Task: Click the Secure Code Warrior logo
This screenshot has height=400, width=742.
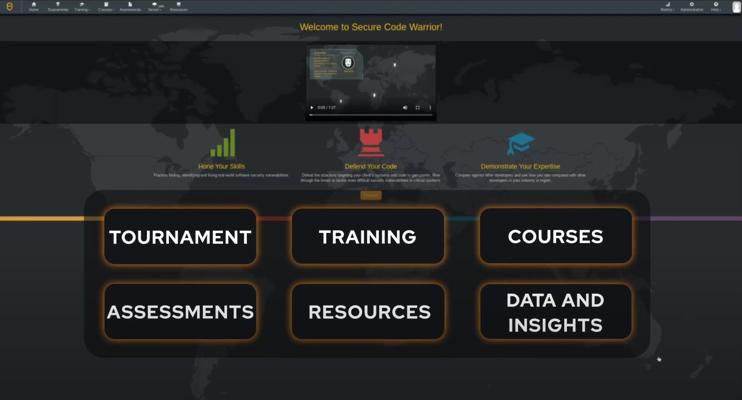Action: click(x=9, y=7)
